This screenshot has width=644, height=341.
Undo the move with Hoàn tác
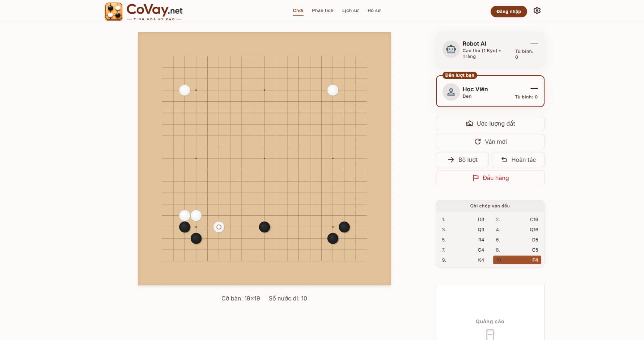[518, 160]
